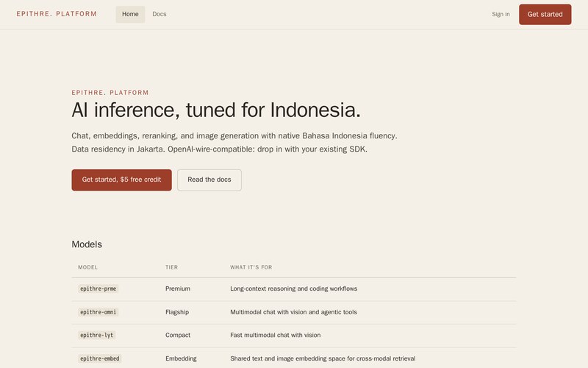The image size is (588, 368).
Task: Click the EPITHRE. PLATFORM hero eyebrow text
Action: tap(110, 93)
